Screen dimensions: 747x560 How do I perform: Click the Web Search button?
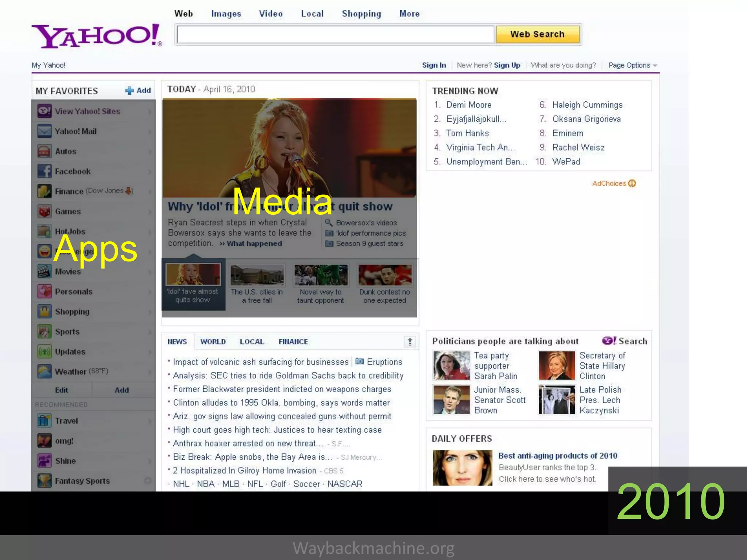538,34
